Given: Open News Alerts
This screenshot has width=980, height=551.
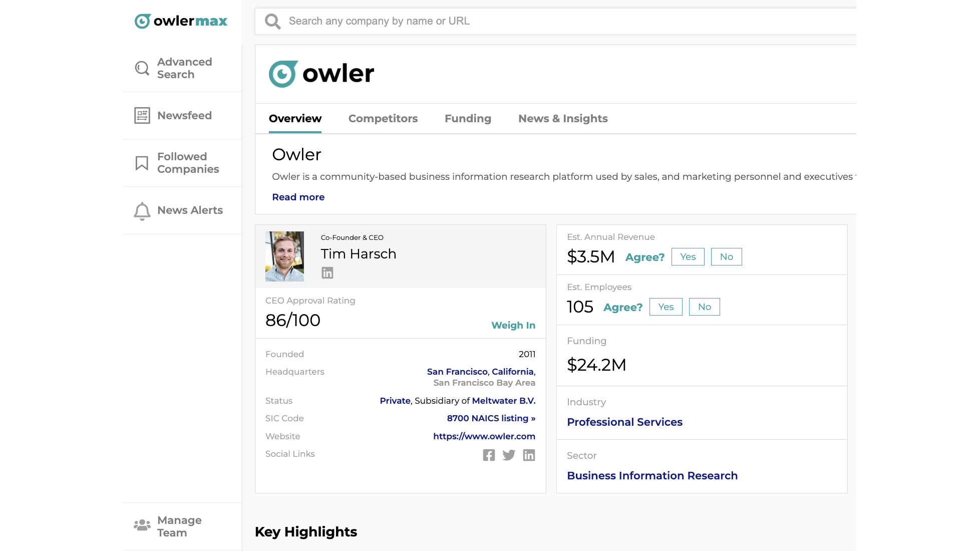Looking at the screenshot, I should pos(189,210).
